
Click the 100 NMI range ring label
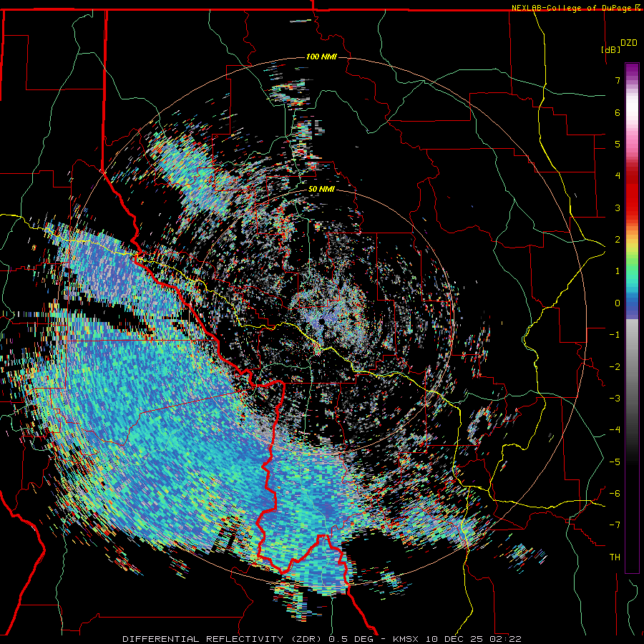coord(321,57)
